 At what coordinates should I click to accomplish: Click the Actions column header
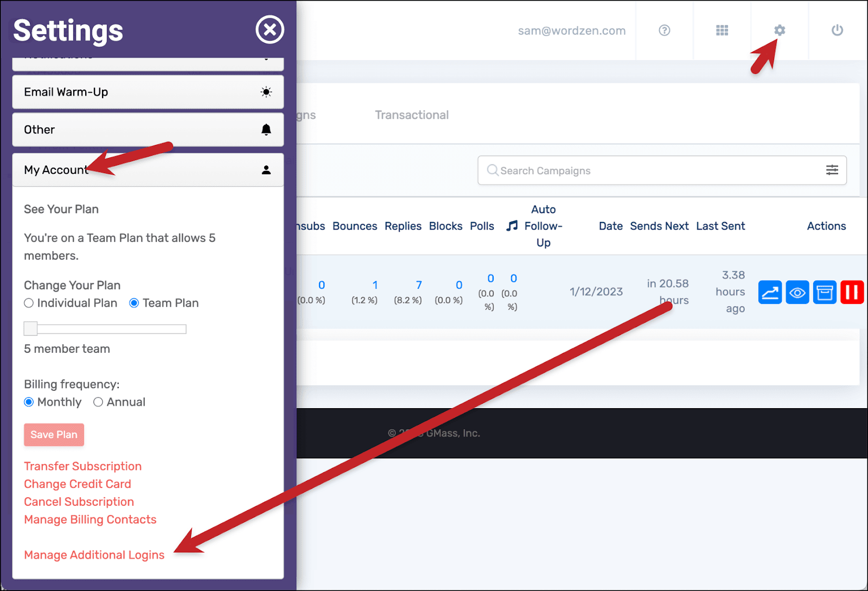pos(826,226)
